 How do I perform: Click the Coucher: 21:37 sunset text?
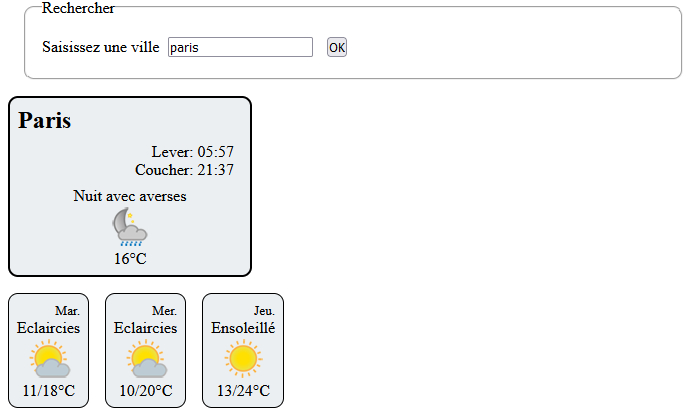(x=185, y=170)
